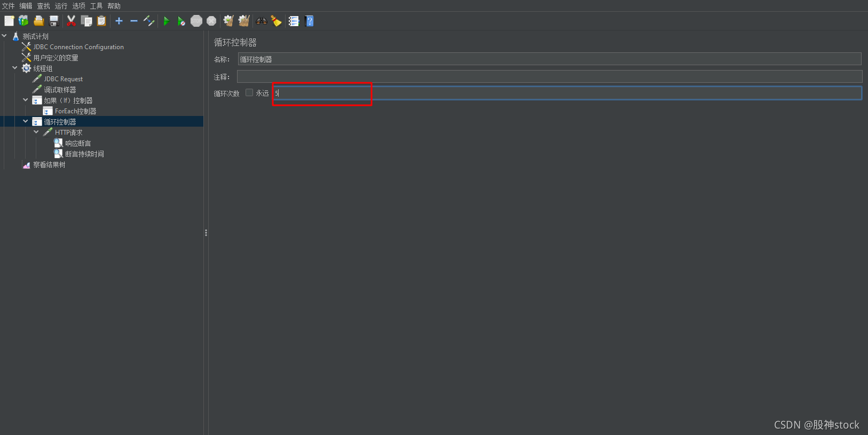Select 断言持续时间 in tree
This screenshot has height=435, width=868.
tap(84, 154)
